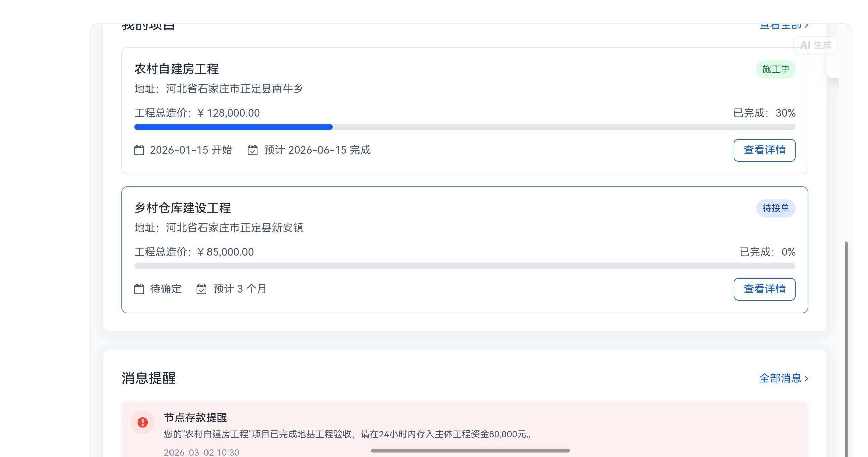This screenshot has width=868, height=457.
Task: Open 查看详情 for 农村自建房工程
Action: [x=764, y=150]
